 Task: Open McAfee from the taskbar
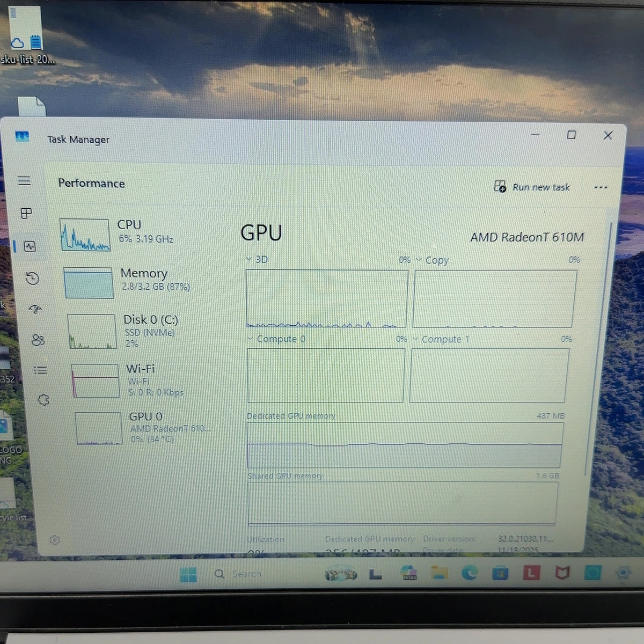click(562, 573)
